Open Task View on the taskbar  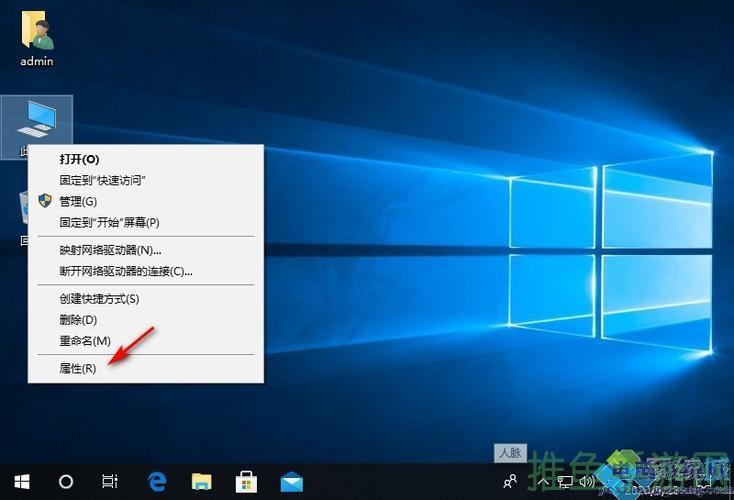[111, 481]
